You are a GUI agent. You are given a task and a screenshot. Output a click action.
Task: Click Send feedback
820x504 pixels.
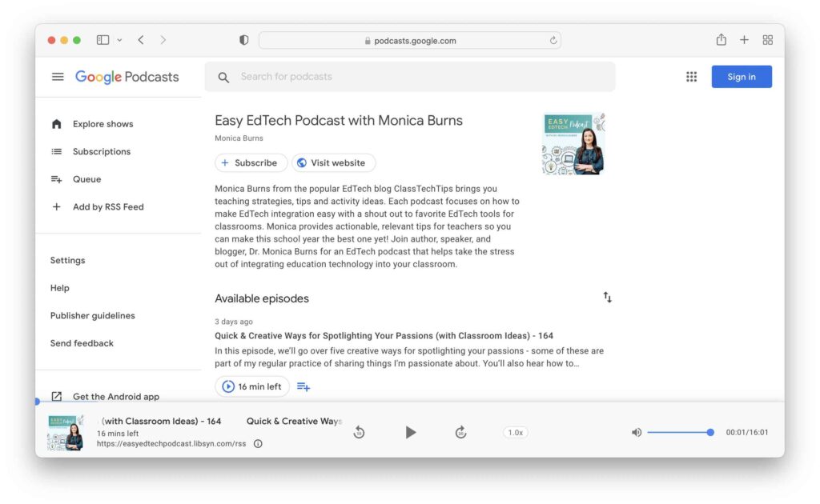click(x=82, y=343)
